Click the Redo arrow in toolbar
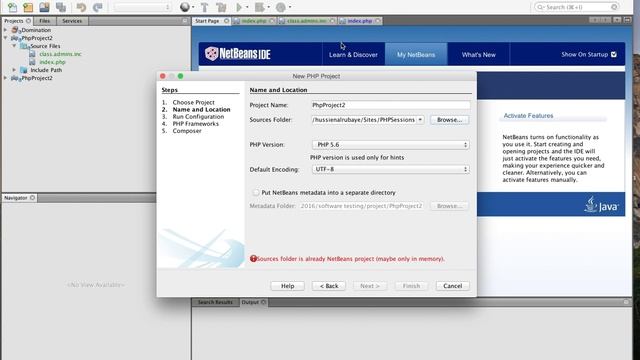Image resolution: width=640 pixels, height=360 pixels. 98,7
